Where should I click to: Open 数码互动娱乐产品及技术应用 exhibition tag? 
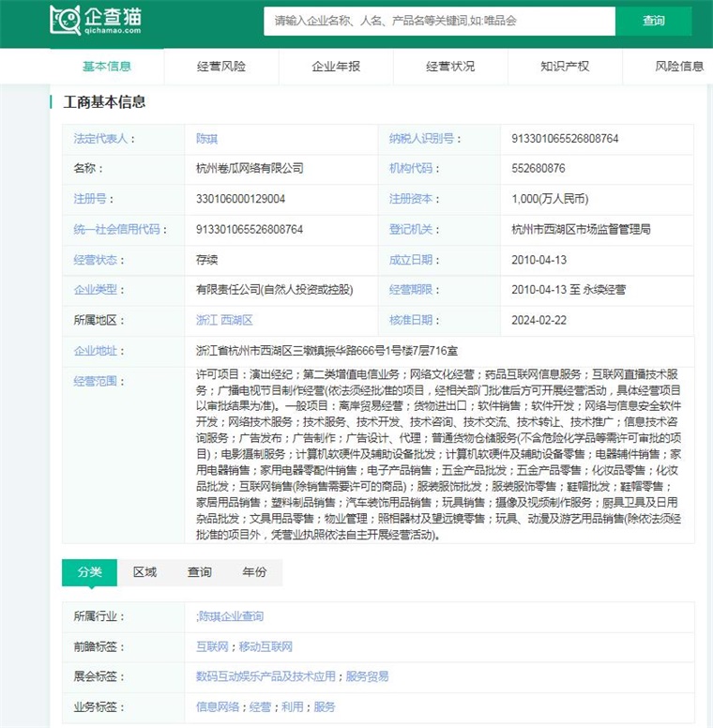(x=265, y=676)
